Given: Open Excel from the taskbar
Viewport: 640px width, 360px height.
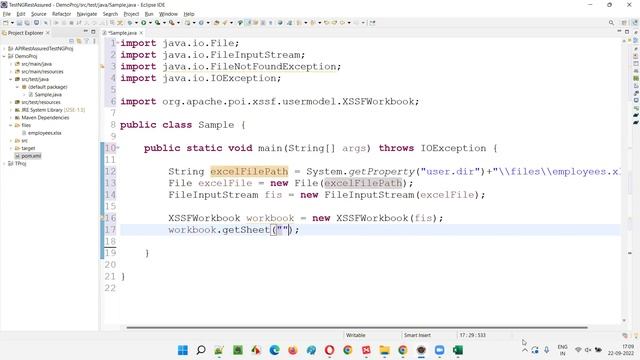Looking at the screenshot, I should coord(458,350).
